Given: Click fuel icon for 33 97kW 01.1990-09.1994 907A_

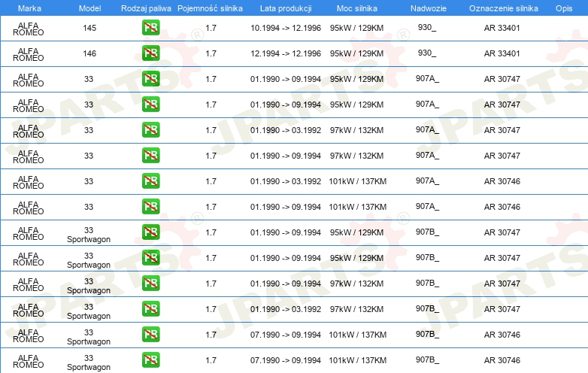Looking at the screenshot, I should [x=150, y=156].
